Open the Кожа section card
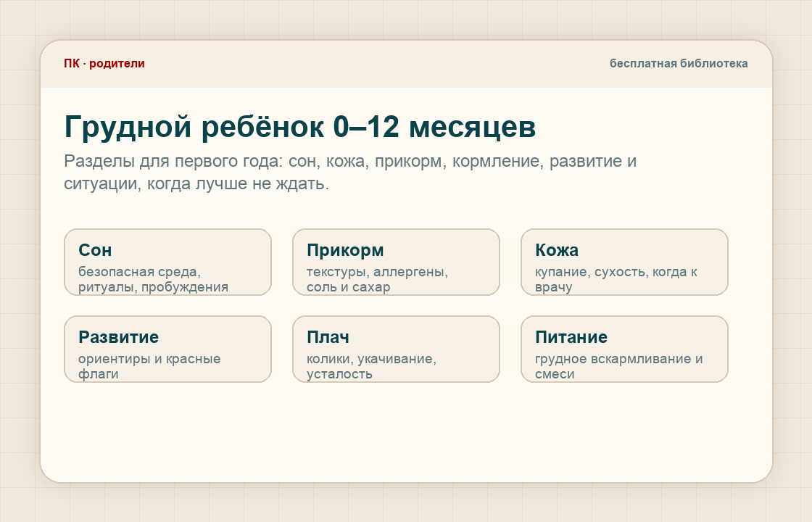 pyautogui.click(x=624, y=262)
